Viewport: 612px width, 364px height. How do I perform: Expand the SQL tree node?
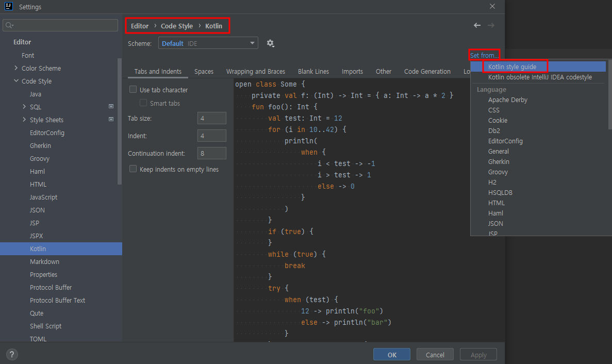tap(24, 107)
